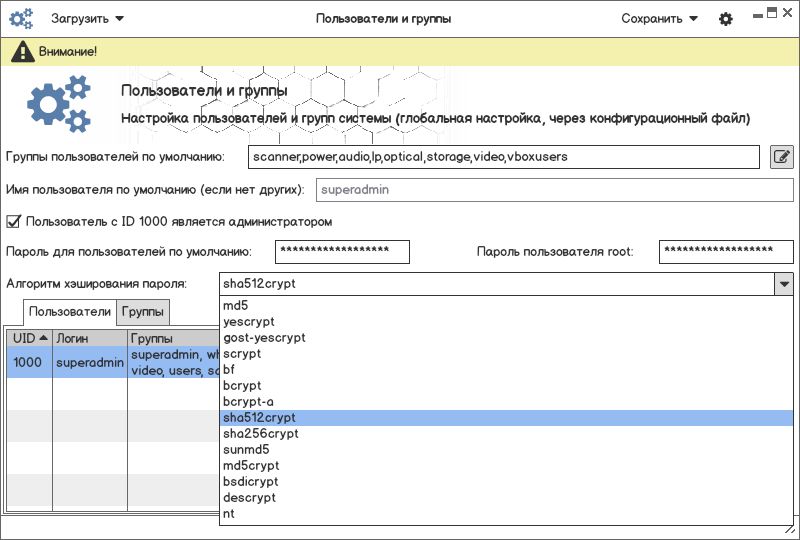The height and width of the screenshot is (540, 800).
Task: Switch to the Группы tab
Action: click(x=143, y=312)
